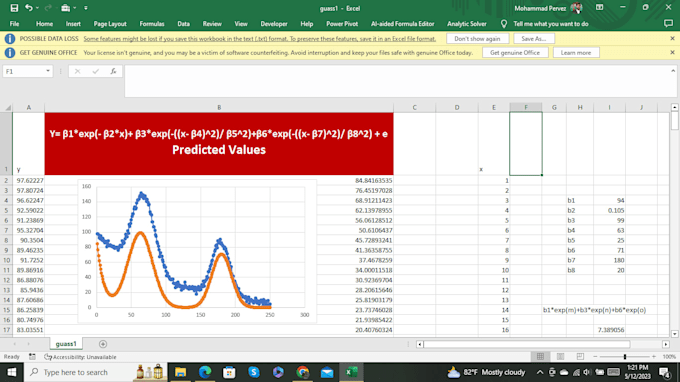Click vertical scrollbar down arrow
680x382 pixels.
pyautogui.click(x=674, y=334)
